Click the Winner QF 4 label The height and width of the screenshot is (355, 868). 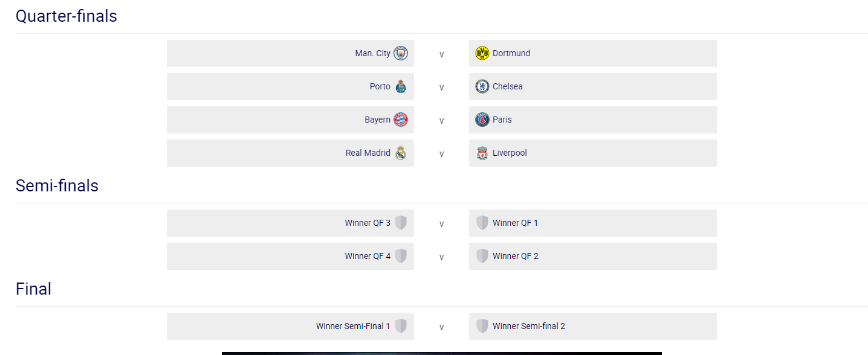(368, 256)
